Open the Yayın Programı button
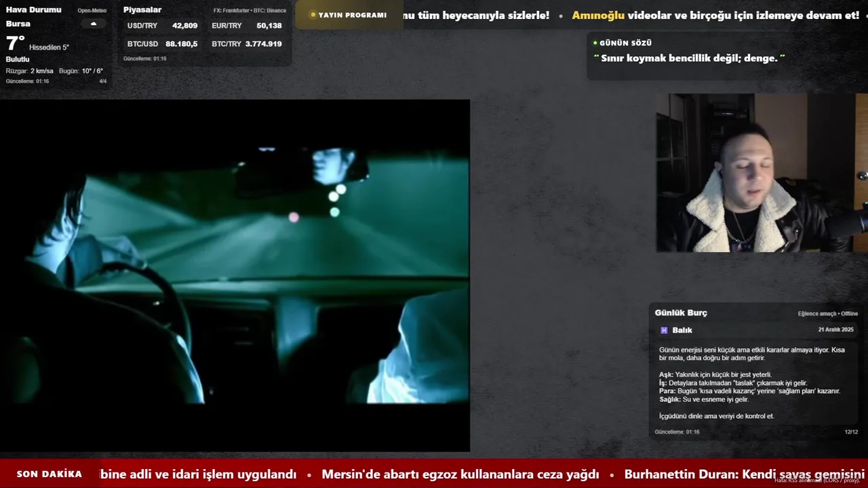This screenshot has height=488, width=868. point(348,15)
